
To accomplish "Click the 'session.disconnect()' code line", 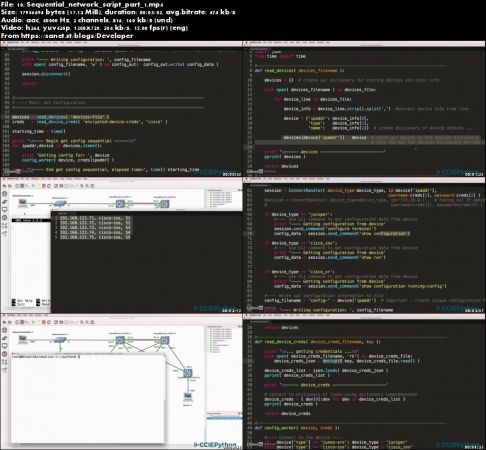I will (46, 74).
